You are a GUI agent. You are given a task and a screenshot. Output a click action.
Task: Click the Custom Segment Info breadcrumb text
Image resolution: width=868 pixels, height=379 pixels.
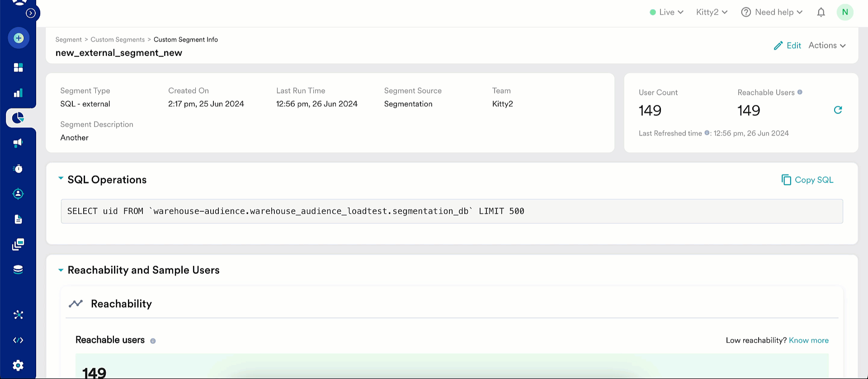point(186,40)
